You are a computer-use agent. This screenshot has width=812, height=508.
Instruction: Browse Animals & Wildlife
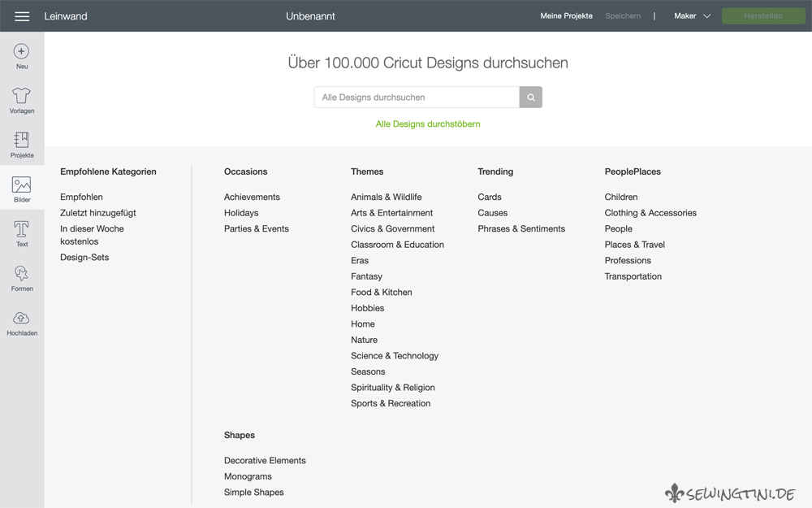click(x=386, y=197)
